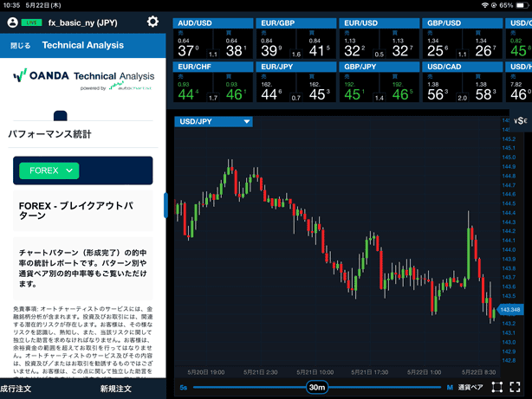
Task: Tap the LIVE account badge
Action: pyautogui.click(x=31, y=23)
